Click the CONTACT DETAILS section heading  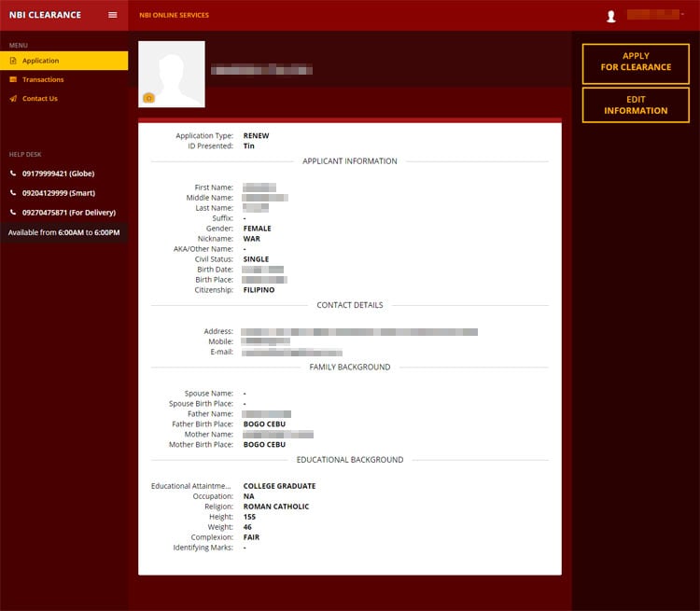(x=350, y=305)
